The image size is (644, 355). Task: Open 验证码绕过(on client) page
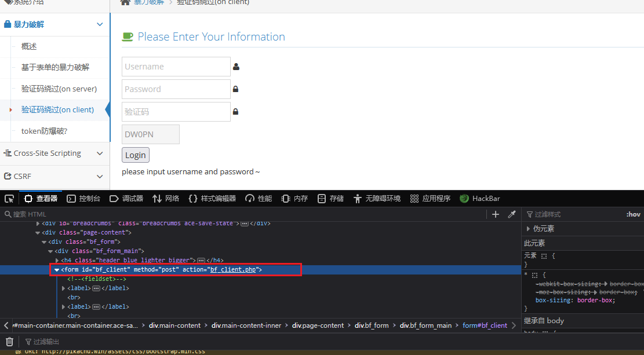pyautogui.click(x=57, y=109)
